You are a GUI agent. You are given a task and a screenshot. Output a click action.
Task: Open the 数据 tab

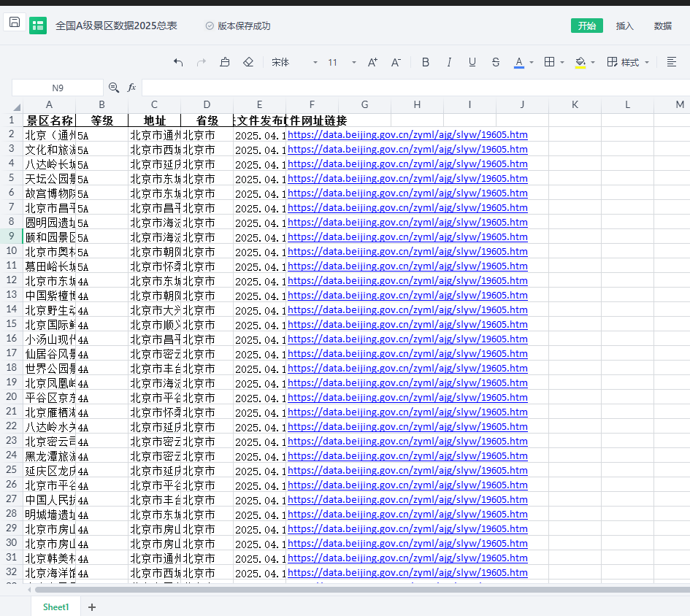tap(663, 26)
